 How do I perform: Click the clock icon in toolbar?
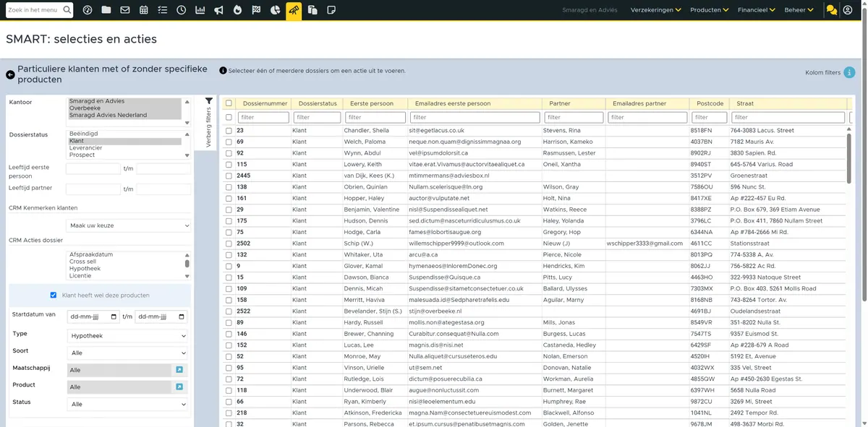tap(181, 10)
